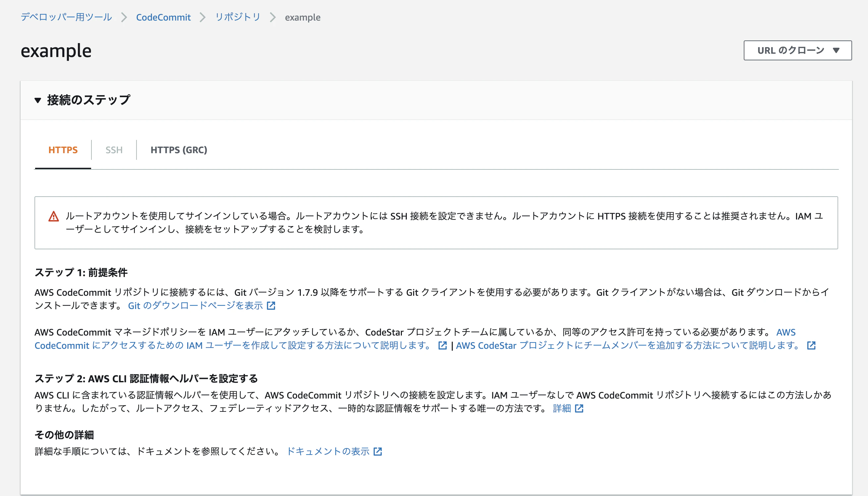Open the URL のクローン dropdown
This screenshot has width=868, height=496.
(x=797, y=50)
